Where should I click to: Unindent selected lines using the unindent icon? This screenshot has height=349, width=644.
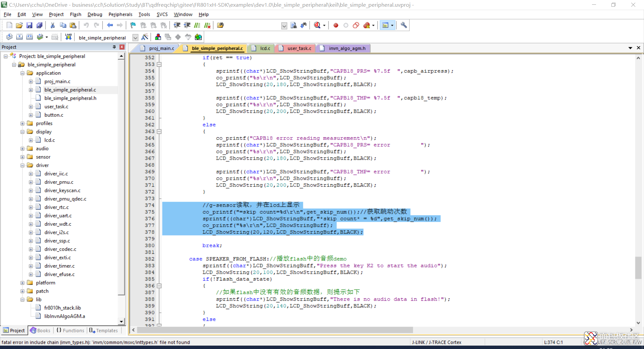click(187, 25)
